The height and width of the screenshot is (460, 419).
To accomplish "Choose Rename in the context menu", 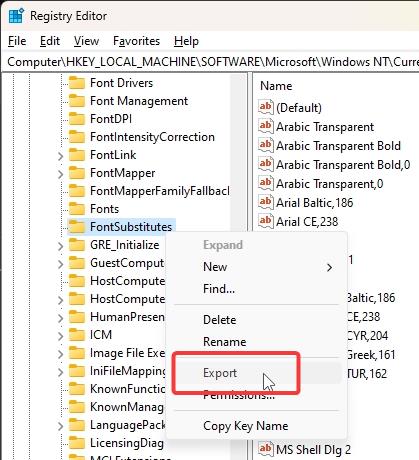I will point(257,342).
